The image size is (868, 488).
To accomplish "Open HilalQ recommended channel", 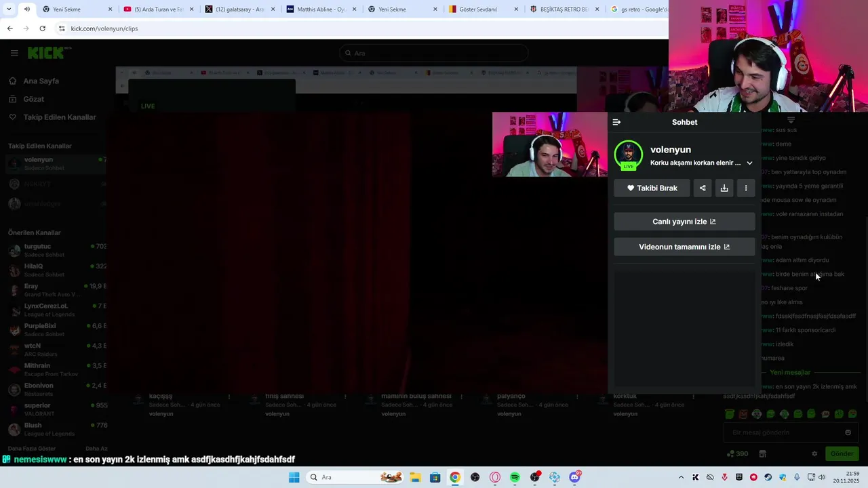I will click(x=56, y=270).
